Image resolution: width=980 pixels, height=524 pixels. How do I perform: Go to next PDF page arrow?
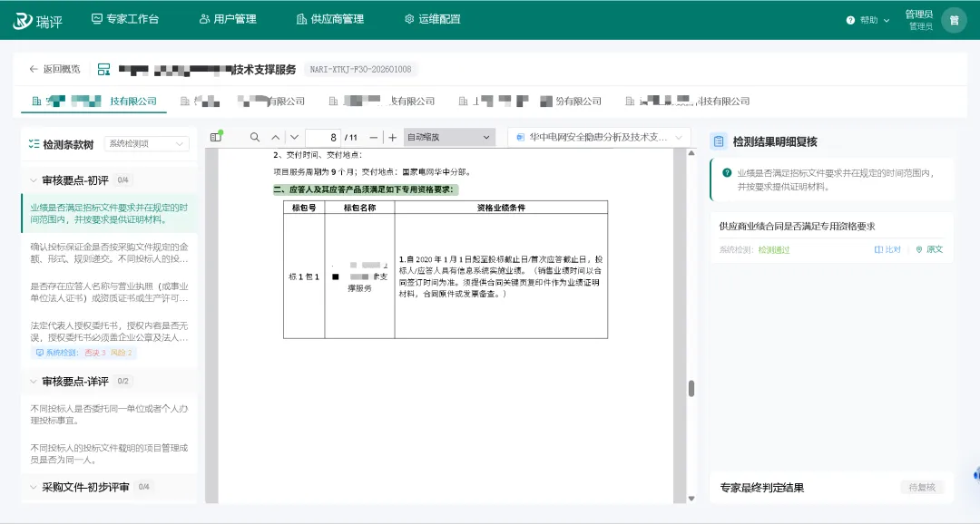294,138
